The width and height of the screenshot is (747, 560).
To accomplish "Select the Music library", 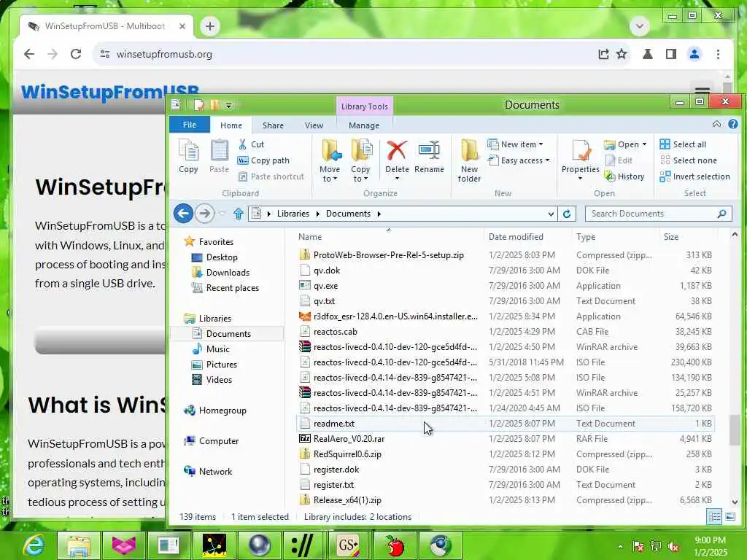I will click(x=217, y=349).
